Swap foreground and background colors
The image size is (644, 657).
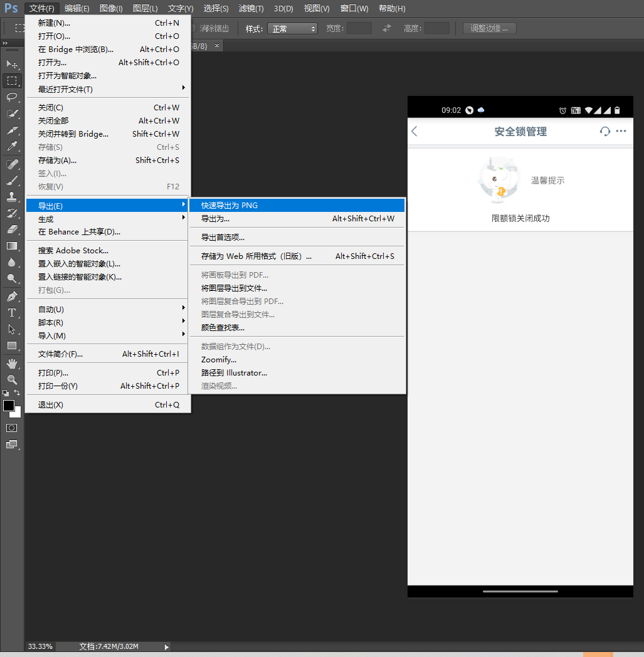pos(18,392)
